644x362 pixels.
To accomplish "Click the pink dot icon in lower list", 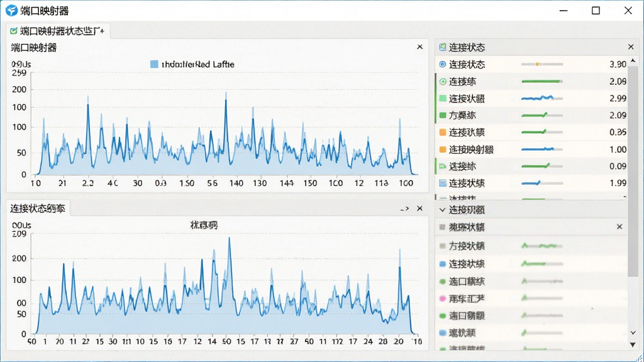I will (x=442, y=299).
